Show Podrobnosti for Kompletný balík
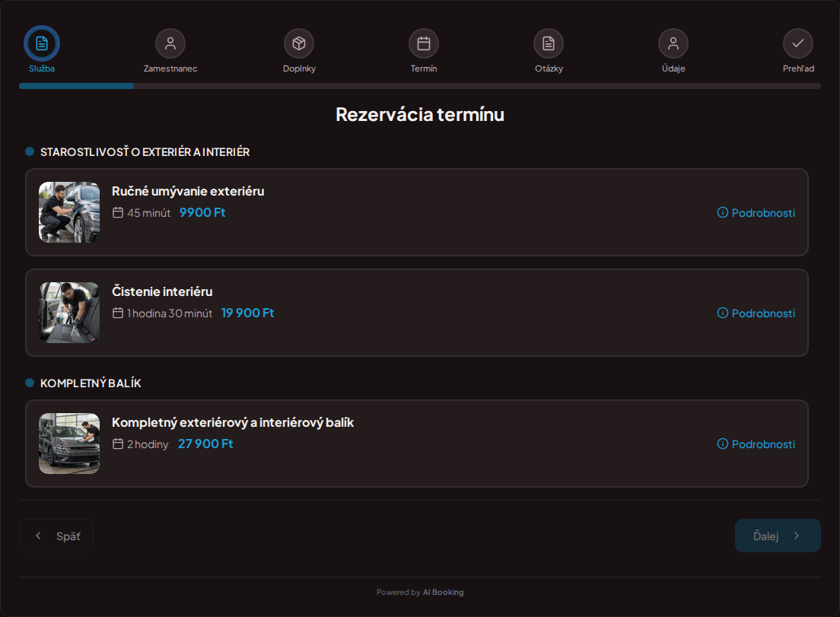 756,444
